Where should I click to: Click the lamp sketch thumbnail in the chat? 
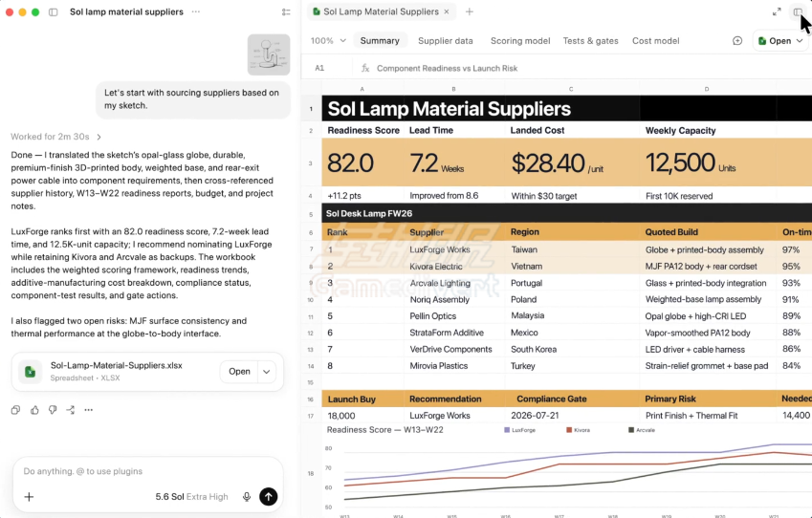click(x=269, y=54)
